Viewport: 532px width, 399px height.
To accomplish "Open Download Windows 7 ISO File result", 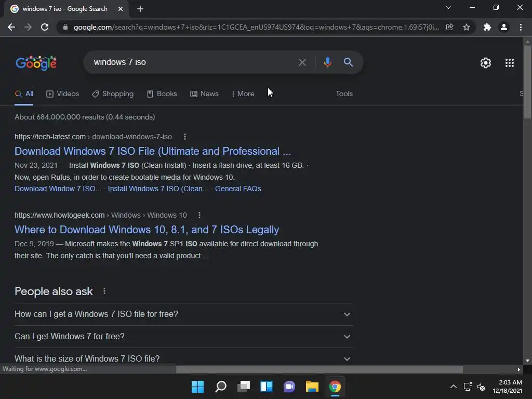I will pos(153,151).
